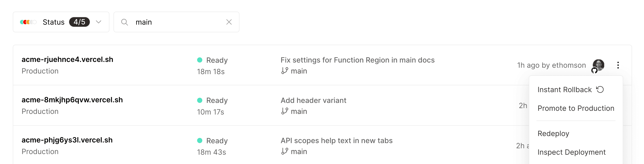Choose 'Promote to Production'
Image resolution: width=644 pixels, height=164 pixels.
click(x=576, y=108)
